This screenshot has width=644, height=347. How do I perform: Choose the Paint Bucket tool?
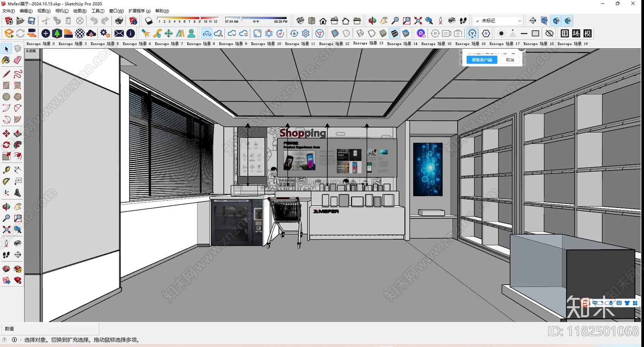click(6, 60)
